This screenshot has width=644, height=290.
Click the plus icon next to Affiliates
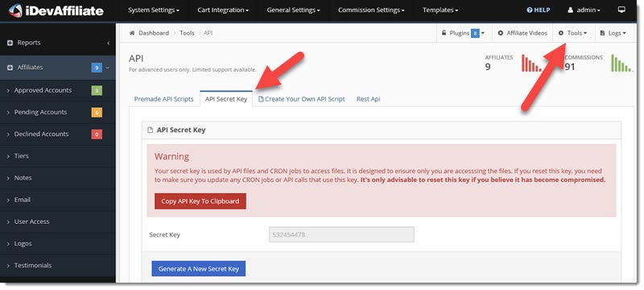[x=10, y=68]
